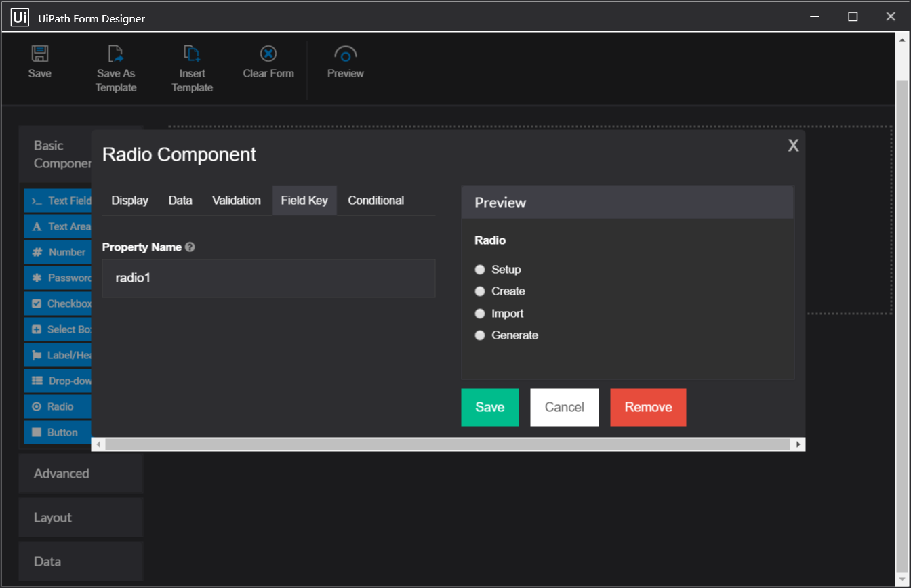Click the right arrow of the horizontal scrollbar

(x=798, y=444)
